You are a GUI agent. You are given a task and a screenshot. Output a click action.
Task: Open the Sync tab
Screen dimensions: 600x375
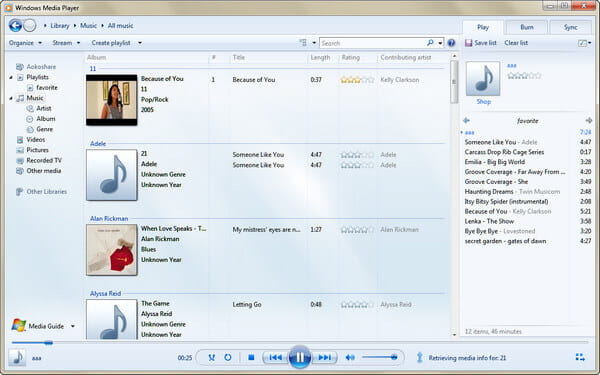pos(570,27)
